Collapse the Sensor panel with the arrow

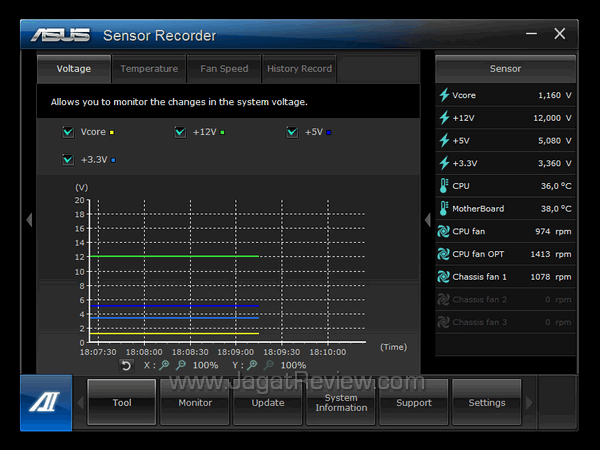click(428, 220)
